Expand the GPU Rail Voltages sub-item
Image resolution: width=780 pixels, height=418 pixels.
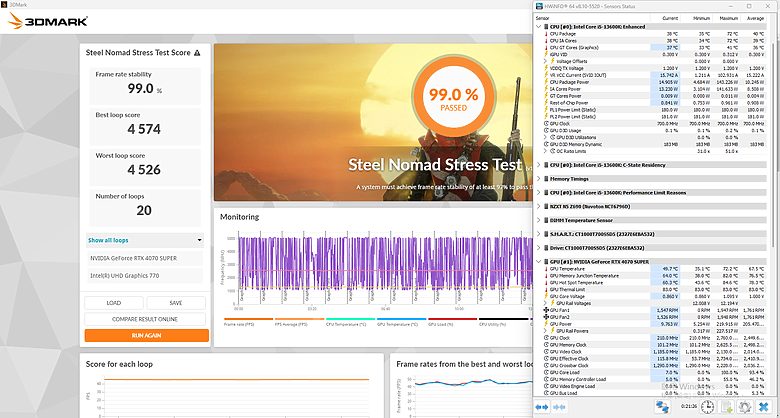click(546, 303)
